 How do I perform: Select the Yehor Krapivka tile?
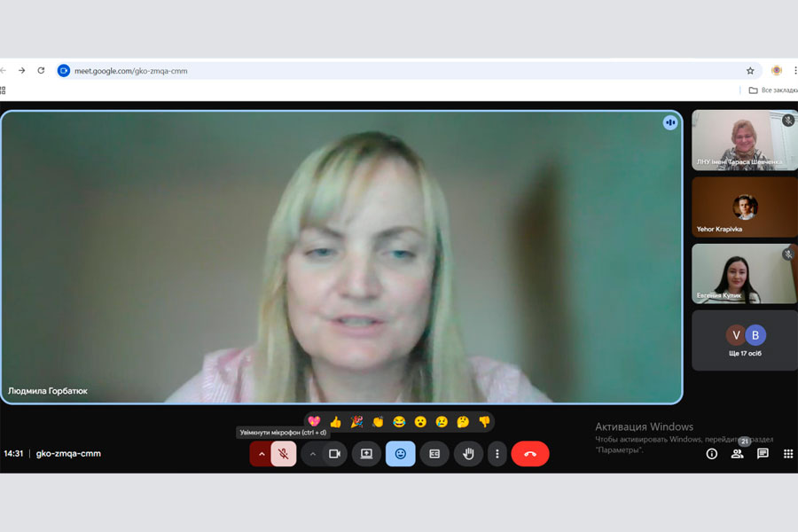tap(745, 207)
